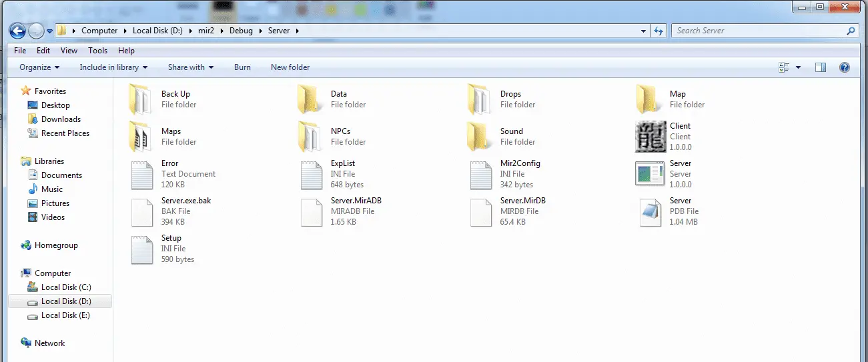
Task: Click the Back navigation arrow
Action: tap(17, 31)
